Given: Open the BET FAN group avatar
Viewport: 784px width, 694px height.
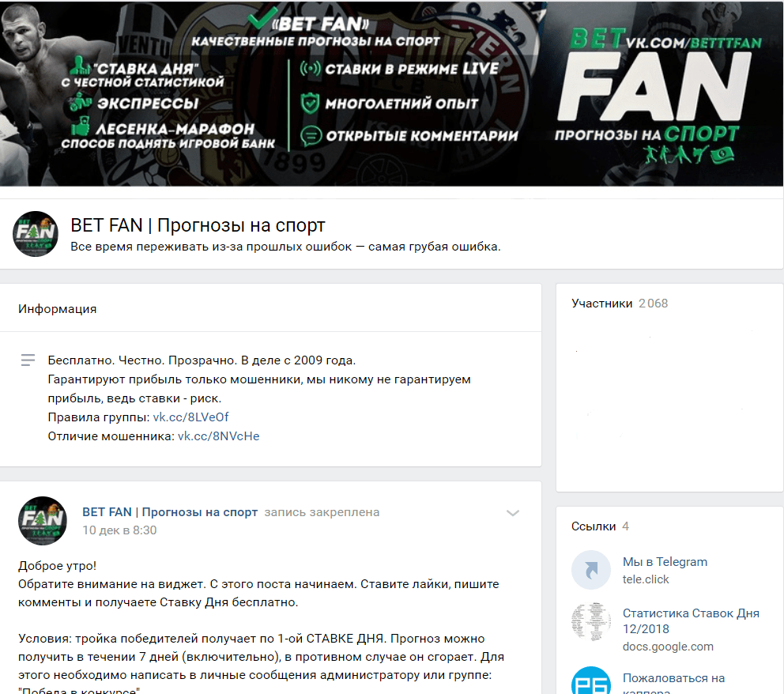Looking at the screenshot, I should [x=36, y=234].
